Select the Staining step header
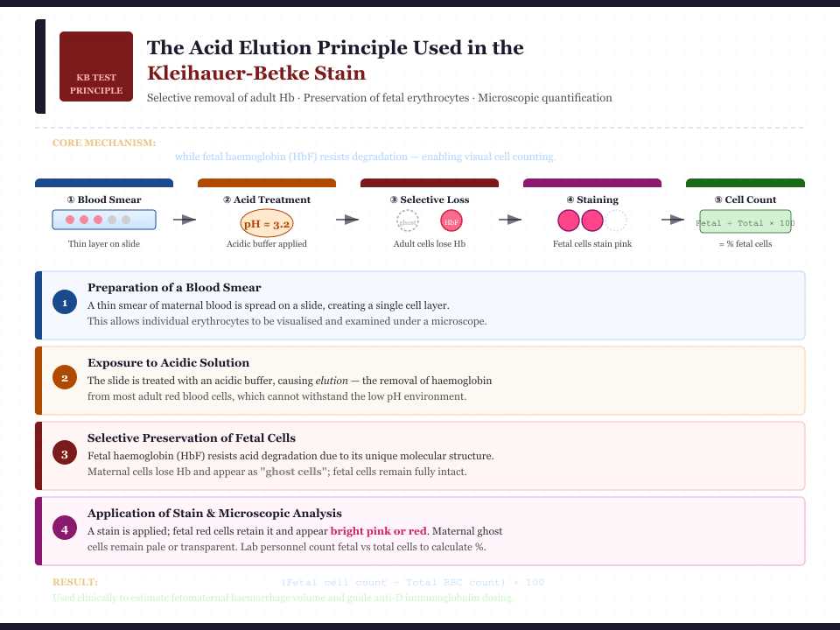This screenshot has height=630, width=840. point(592,199)
